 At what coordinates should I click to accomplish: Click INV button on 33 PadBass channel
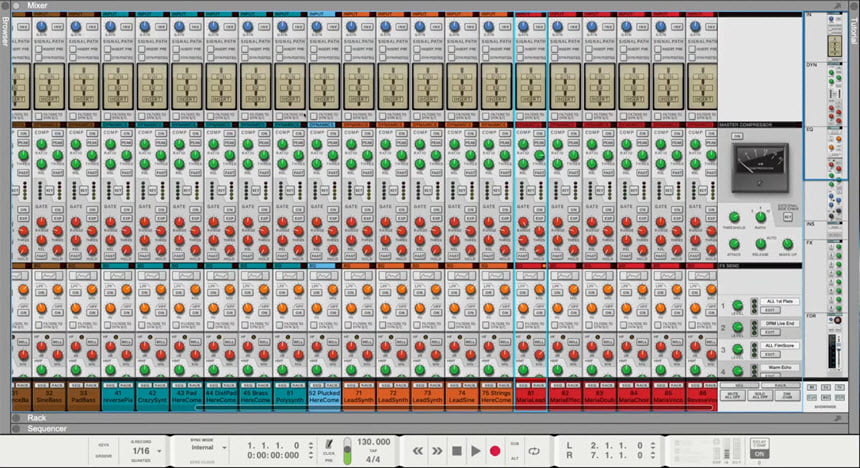pos(92,26)
